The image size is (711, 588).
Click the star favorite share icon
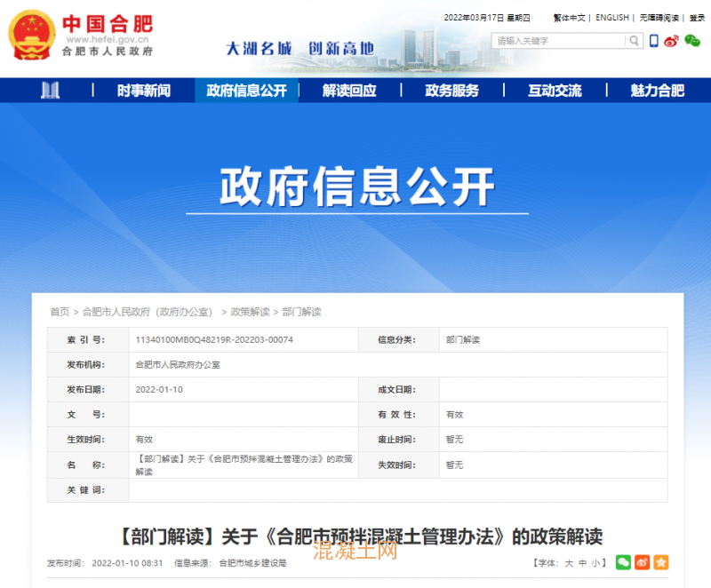coord(661,562)
